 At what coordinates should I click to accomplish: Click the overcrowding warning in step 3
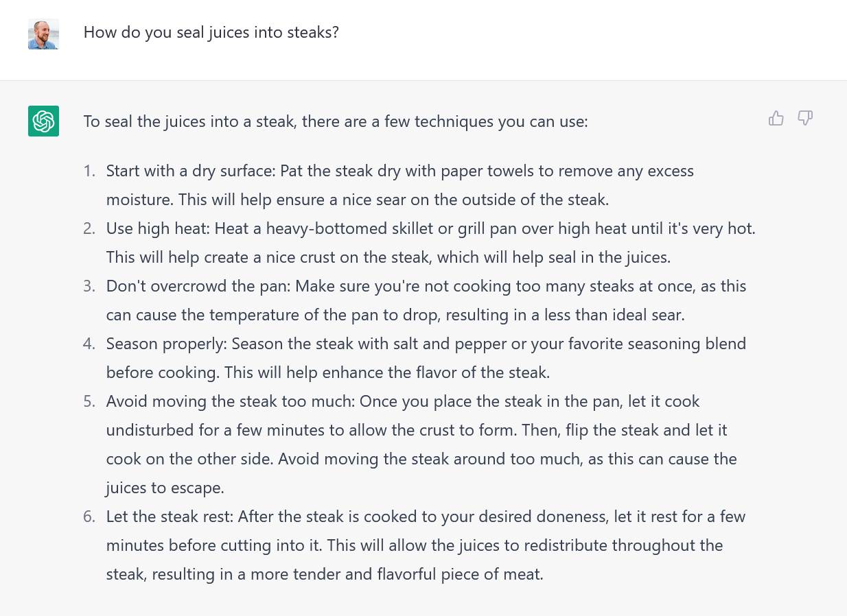(x=426, y=300)
